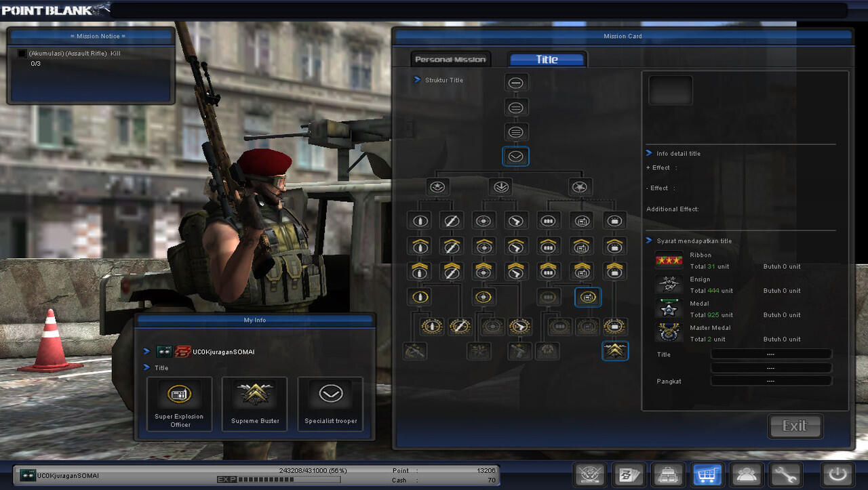This screenshot has height=490, width=868.
Task: Select the plain three-bullets title without chevrons
Action: [x=549, y=220]
